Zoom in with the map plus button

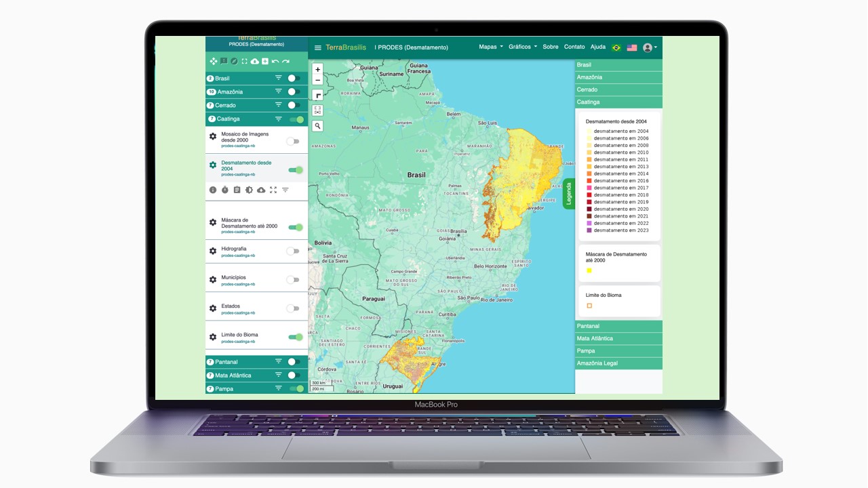318,69
